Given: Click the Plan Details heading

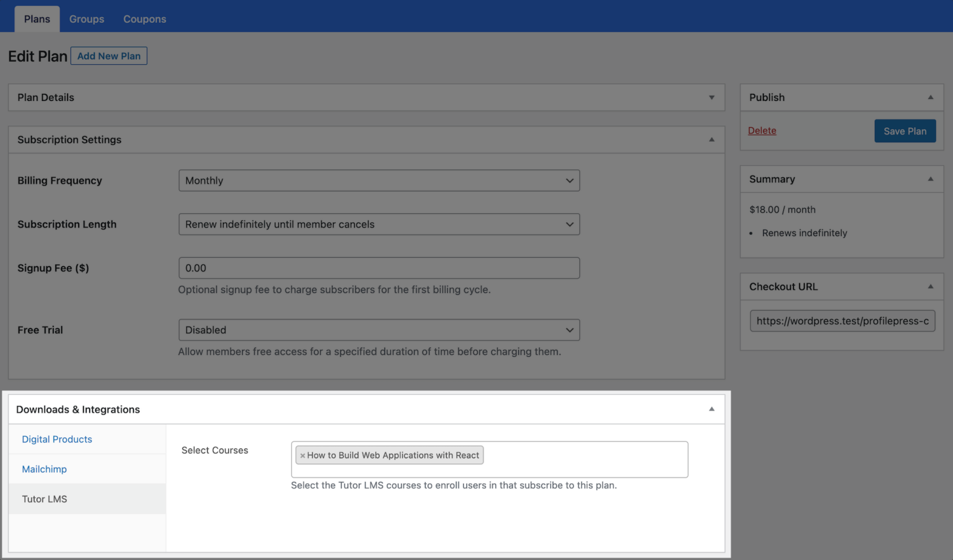Looking at the screenshot, I should point(46,98).
